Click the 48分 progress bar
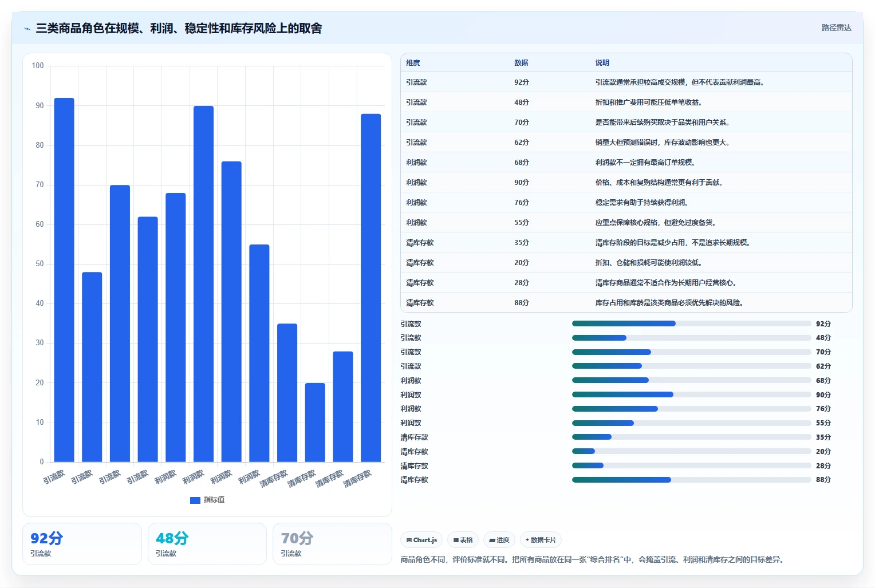875x588 pixels. coord(691,338)
